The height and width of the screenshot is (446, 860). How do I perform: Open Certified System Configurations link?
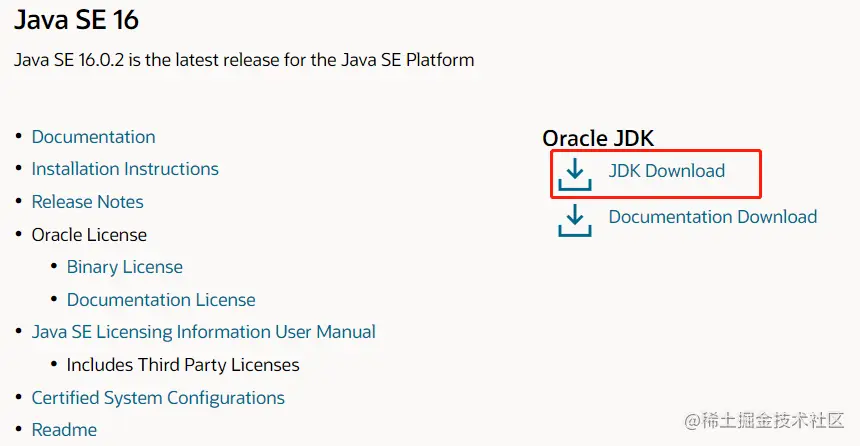(158, 398)
